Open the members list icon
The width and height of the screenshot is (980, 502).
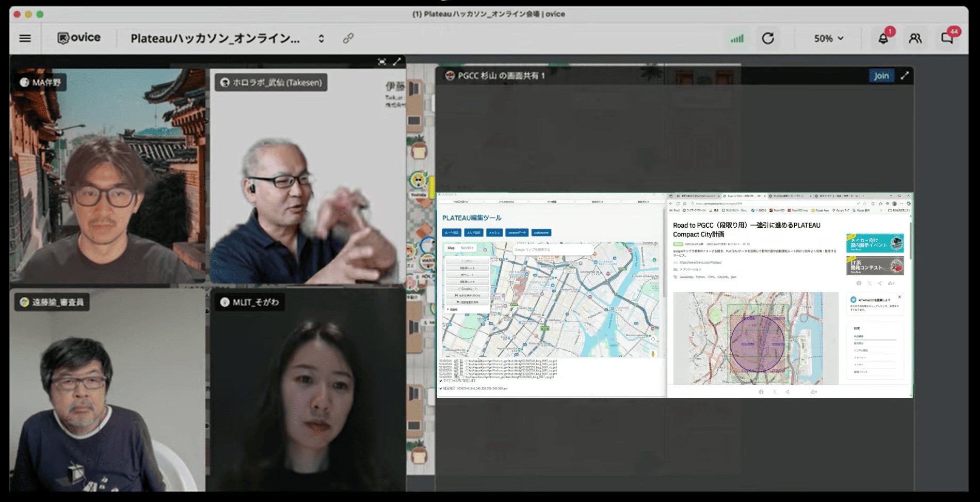click(915, 38)
